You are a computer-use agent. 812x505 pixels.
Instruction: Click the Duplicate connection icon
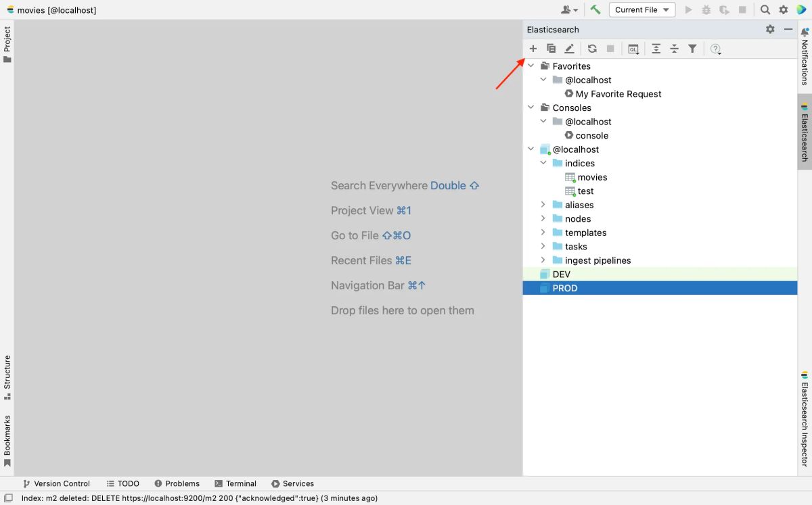551,49
